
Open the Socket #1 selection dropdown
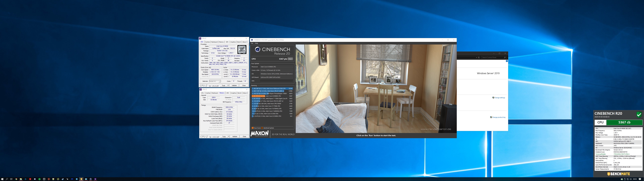pyautogui.click(x=215, y=81)
